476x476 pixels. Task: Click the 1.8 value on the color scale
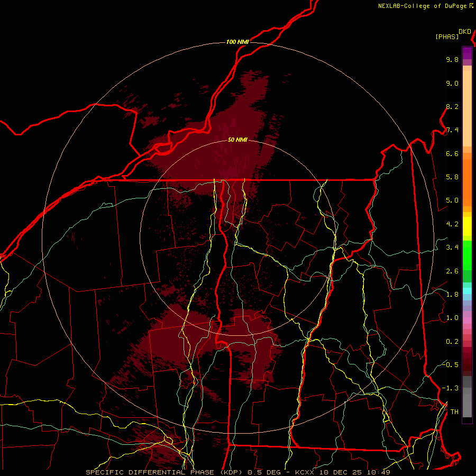[x=452, y=295]
